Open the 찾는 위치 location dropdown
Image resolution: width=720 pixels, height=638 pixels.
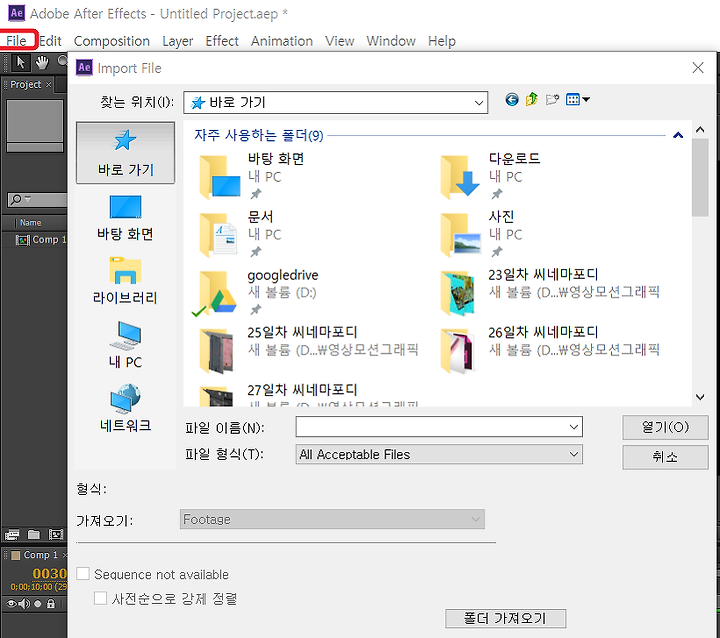click(335, 102)
